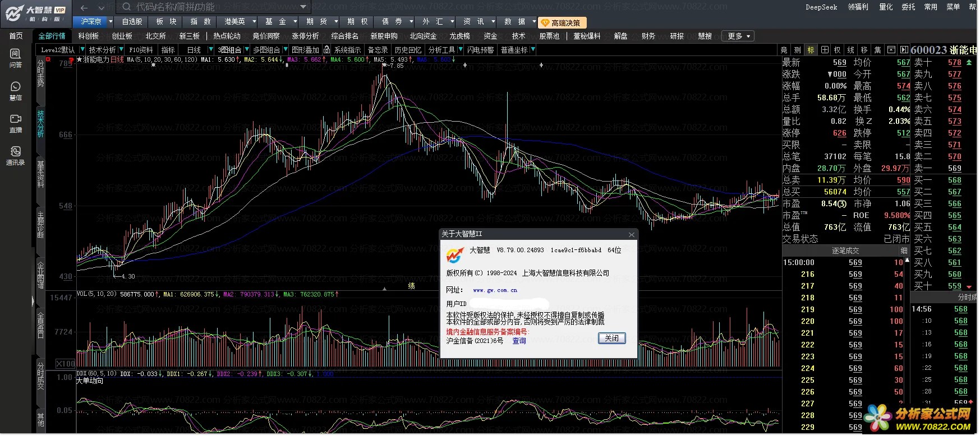This screenshot has height=436, width=980.
Task: Open the 通讯录 contacts sidebar icon
Action: [x=16, y=156]
